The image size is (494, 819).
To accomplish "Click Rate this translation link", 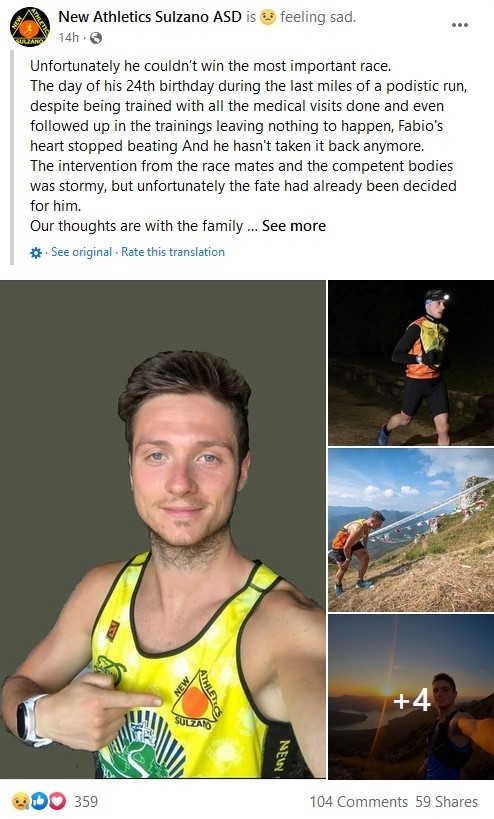I will (x=173, y=252).
